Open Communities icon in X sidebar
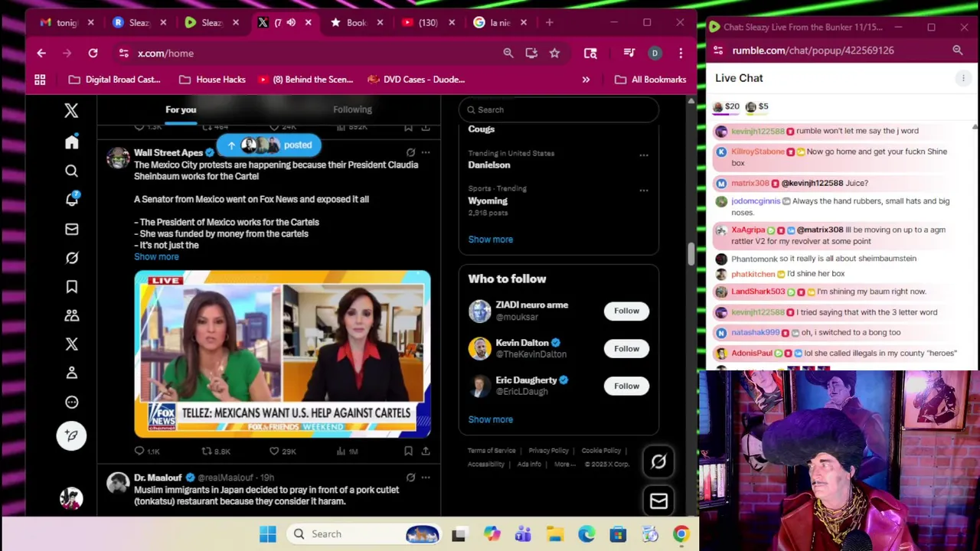 click(x=71, y=315)
